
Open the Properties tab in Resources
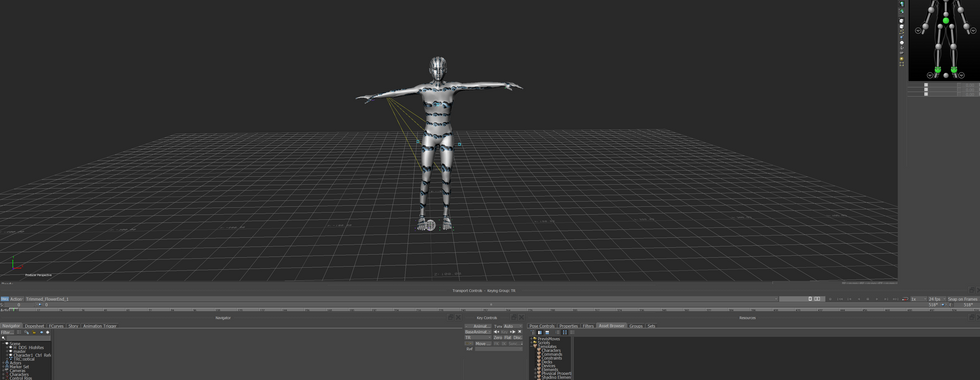point(568,326)
